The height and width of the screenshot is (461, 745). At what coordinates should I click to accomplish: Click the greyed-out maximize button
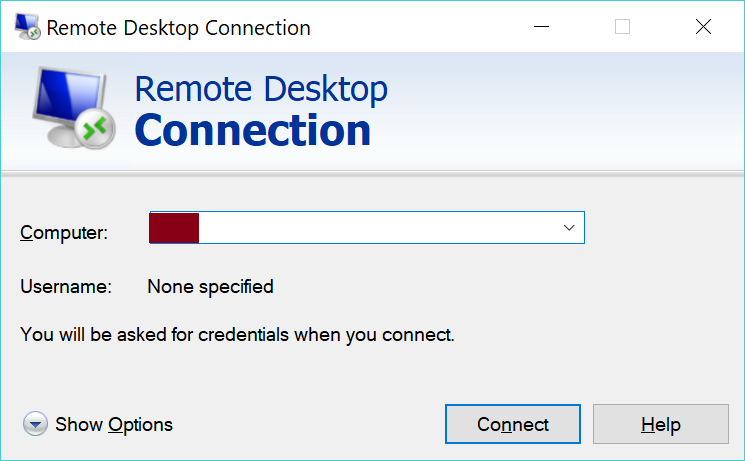622,27
